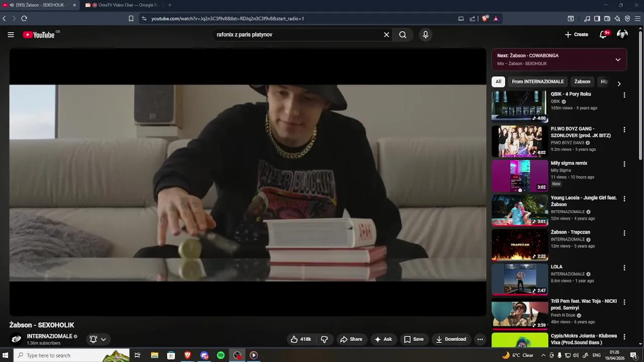Switch to the OmeTV Video Chat tab
This screenshot has height=362, width=644.
pos(121,5)
